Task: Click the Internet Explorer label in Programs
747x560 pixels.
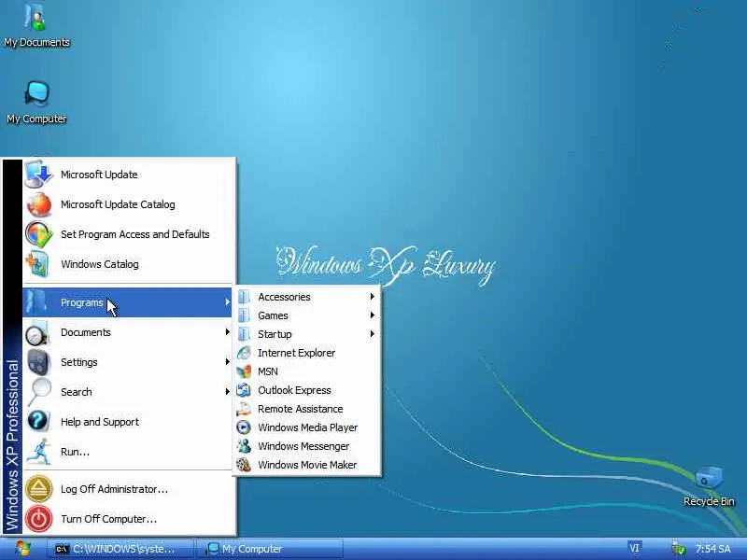Action: pos(296,353)
